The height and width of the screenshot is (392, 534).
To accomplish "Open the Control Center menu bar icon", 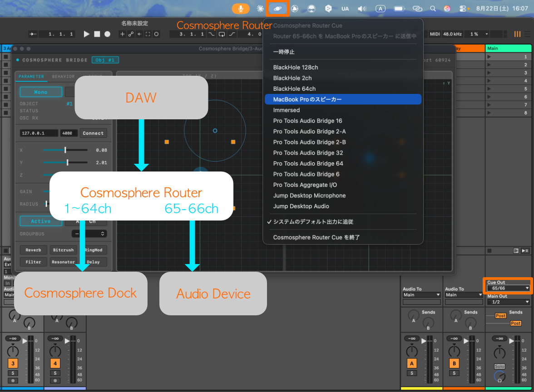I will 463,9.
